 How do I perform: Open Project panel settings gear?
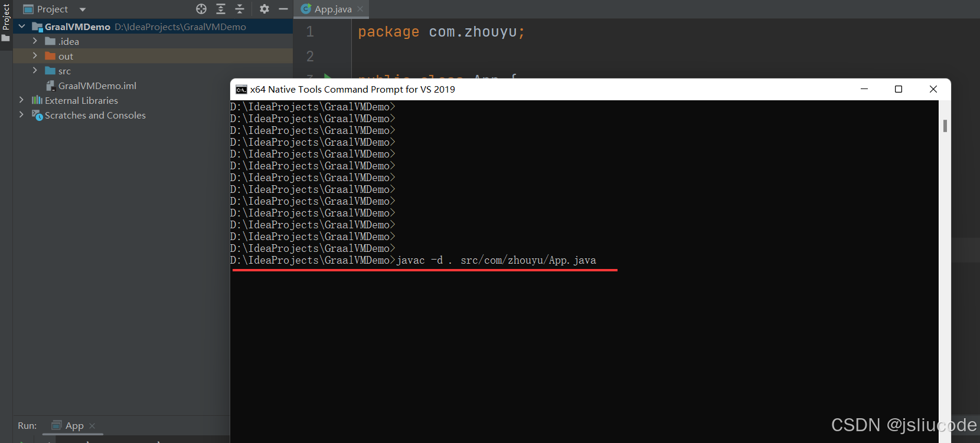264,9
